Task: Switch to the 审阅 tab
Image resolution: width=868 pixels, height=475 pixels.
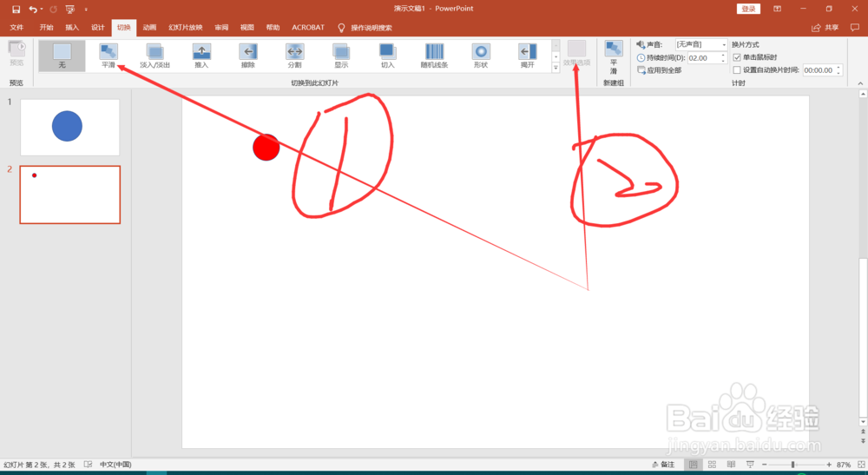Action: (x=221, y=27)
